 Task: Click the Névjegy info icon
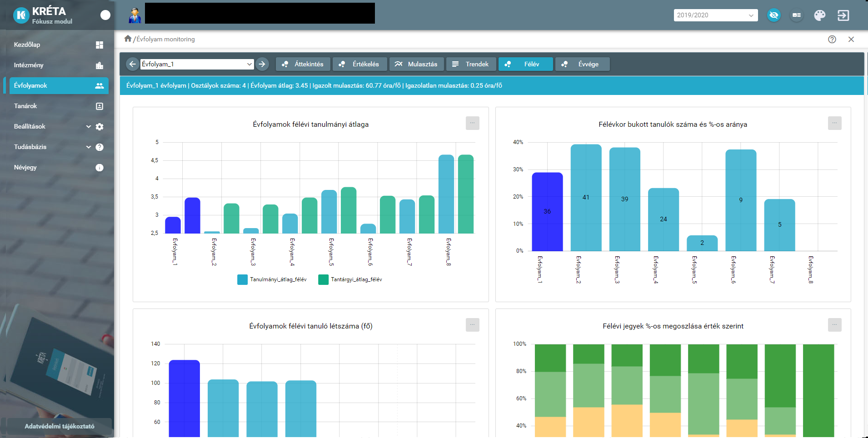pyautogui.click(x=100, y=168)
